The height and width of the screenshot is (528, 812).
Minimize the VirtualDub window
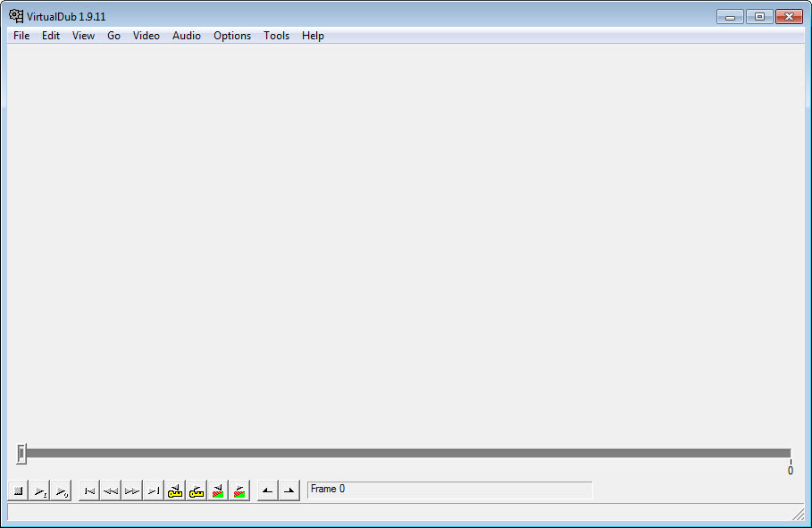click(730, 17)
